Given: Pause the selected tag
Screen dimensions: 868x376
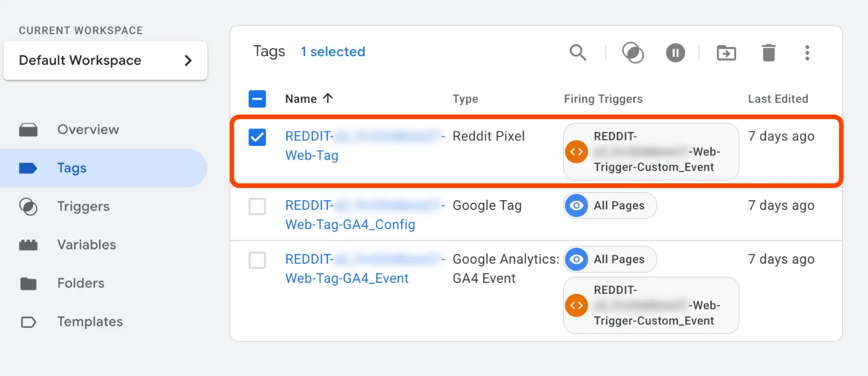Looking at the screenshot, I should pyautogui.click(x=675, y=52).
